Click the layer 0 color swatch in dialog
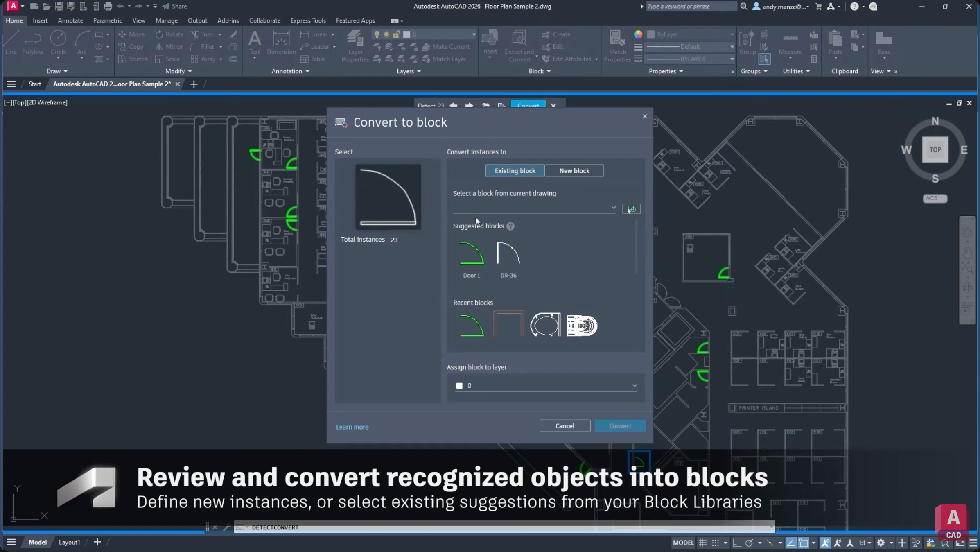This screenshot has height=552, width=980. point(459,386)
